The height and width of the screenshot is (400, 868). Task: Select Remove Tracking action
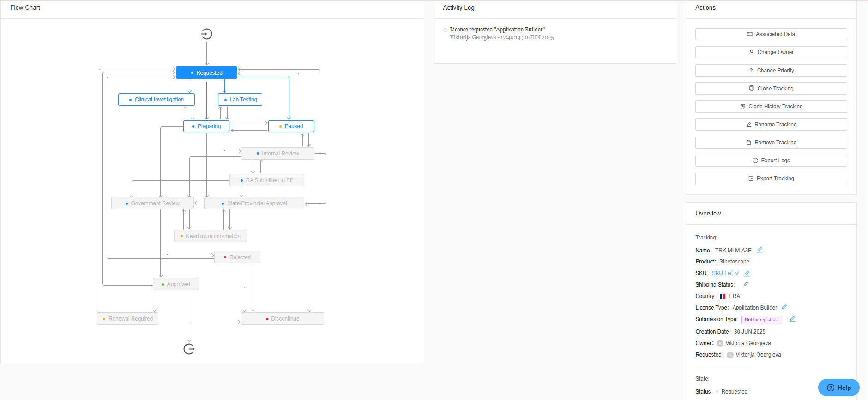(771, 143)
